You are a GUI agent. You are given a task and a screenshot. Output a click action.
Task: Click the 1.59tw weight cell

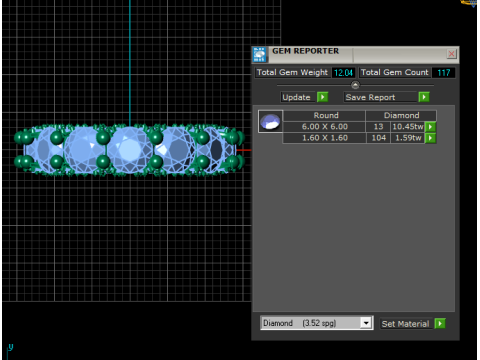tap(408, 138)
